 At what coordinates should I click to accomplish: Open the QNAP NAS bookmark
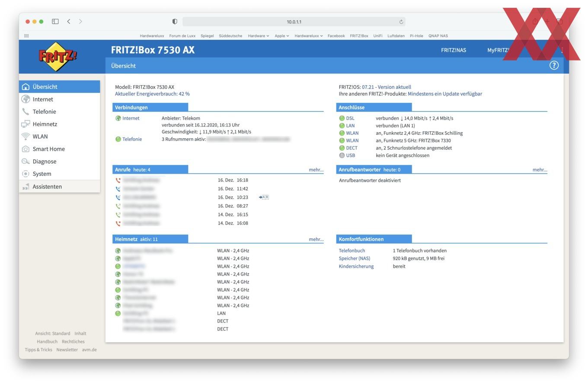point(438,36)
